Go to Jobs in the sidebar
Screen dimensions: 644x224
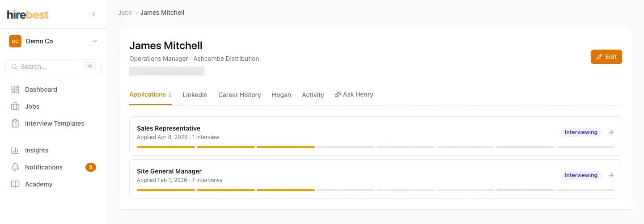53,106
